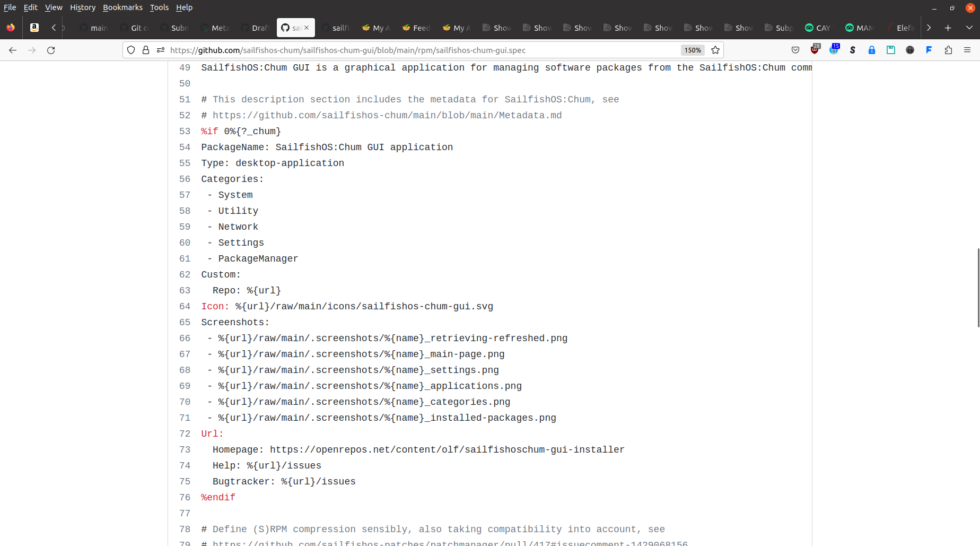Image resolution: width=980 pixels, height=546 pixels.
Task: Navigate back to the previous page
Action: (x=13, y=50)
